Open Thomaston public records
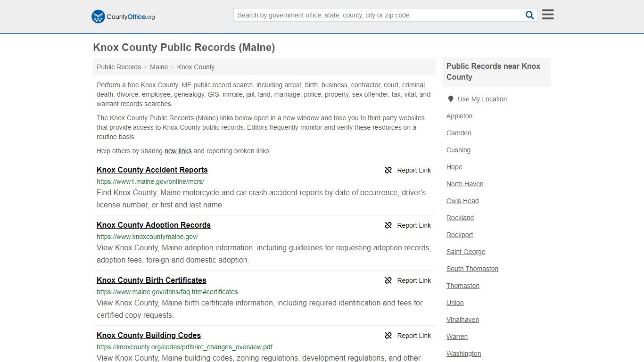 coord(463,286)
